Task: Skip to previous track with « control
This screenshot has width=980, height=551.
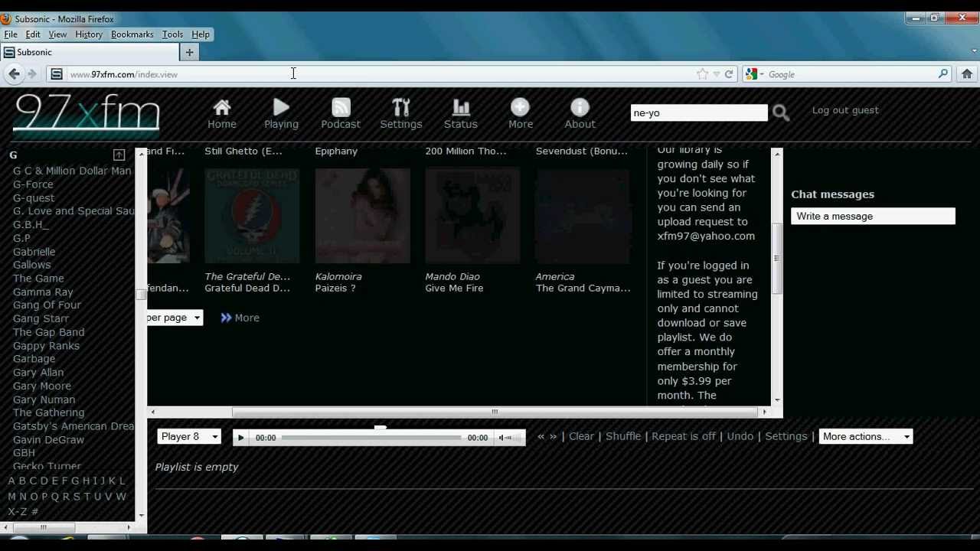Action: [541, 436]
